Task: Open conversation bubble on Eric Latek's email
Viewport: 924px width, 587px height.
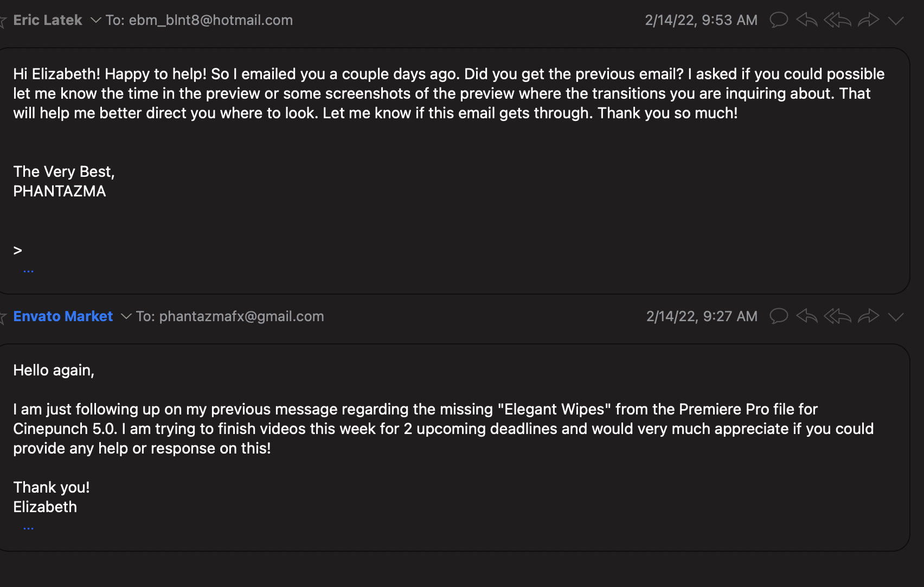Action: click(779, 20)
